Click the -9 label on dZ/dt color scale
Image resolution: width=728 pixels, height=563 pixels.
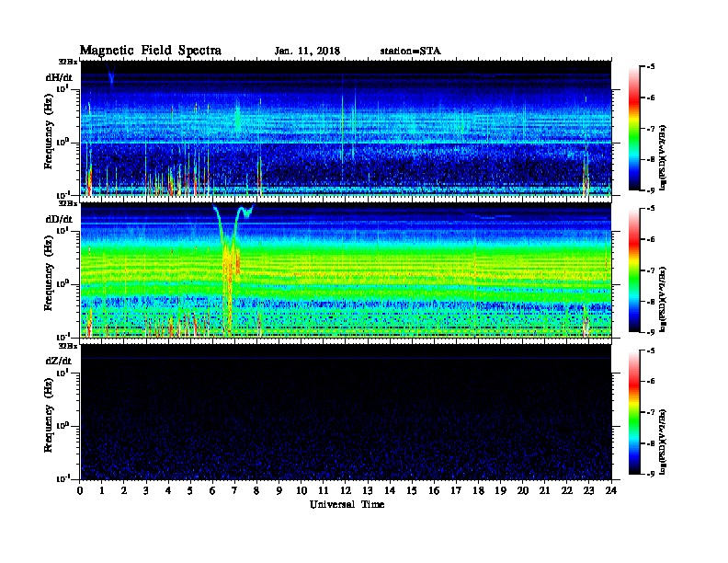click(x=651, y=474)
